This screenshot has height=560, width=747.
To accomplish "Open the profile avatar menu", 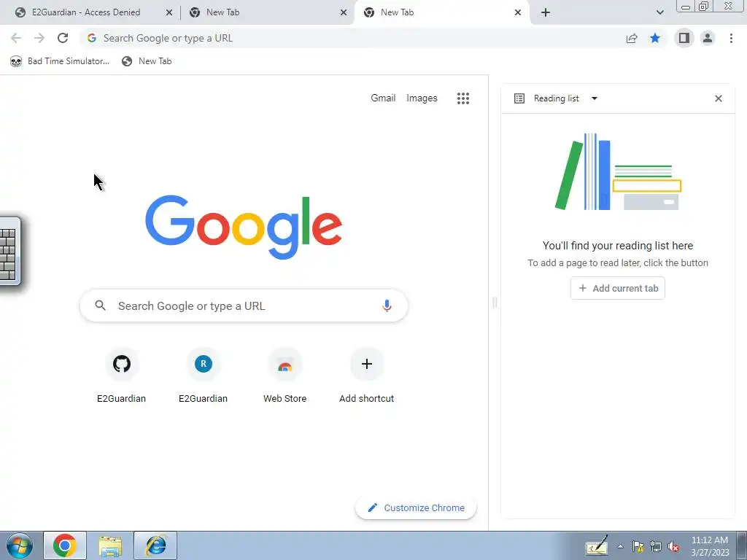I will [x=708, y=38].
